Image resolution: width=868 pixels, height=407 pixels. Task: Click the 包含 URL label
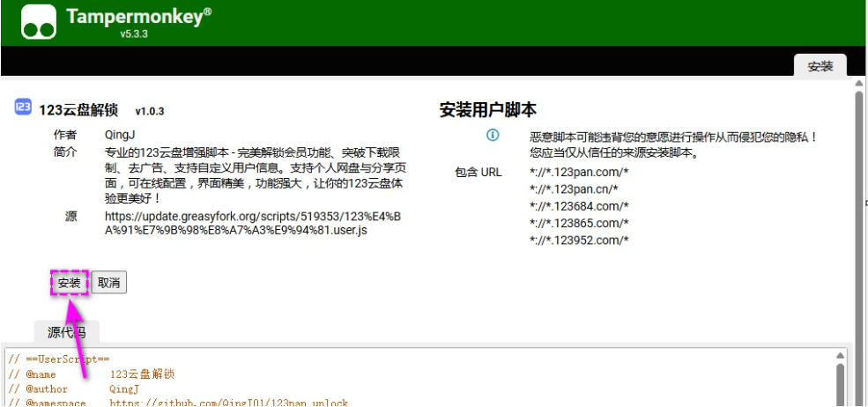coord(478,172)
